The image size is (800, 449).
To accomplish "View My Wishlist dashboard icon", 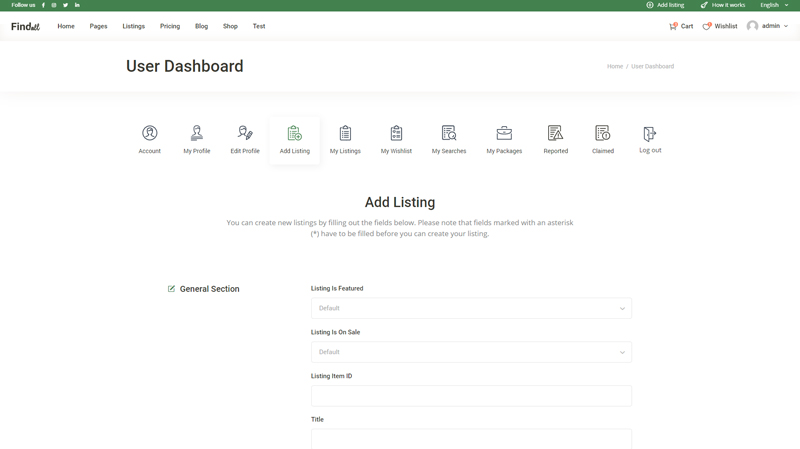I will (x=396, y=134).
